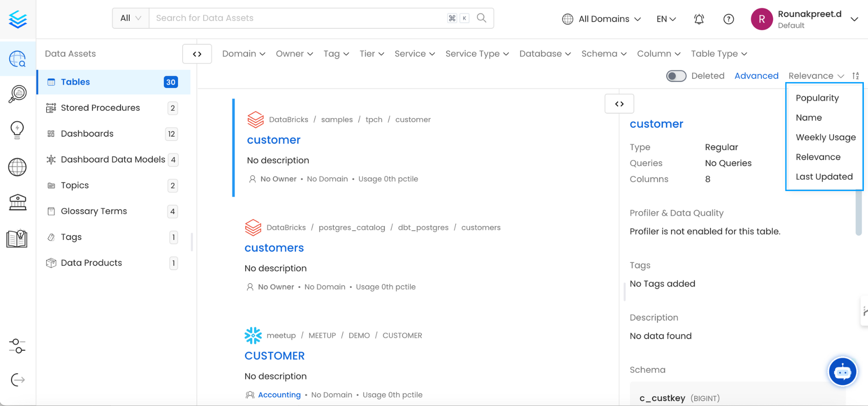Click the Advanced search link
The width and height of the screenshot is (868, 406).
756,76
